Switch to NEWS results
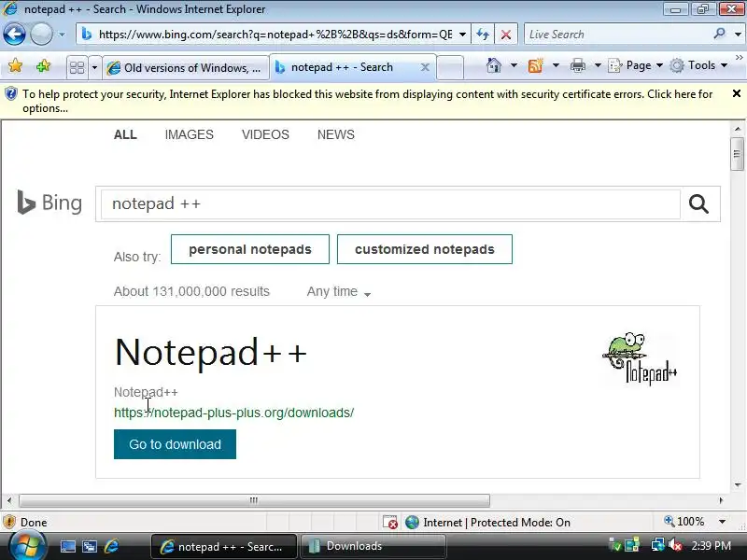Viewport: 747px width, 560px height. (x=336, y=134)
